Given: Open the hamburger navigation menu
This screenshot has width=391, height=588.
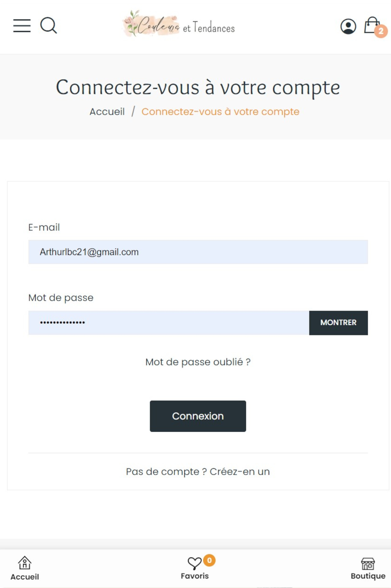Looking at the screenshot, I should [x=22, y=26].
